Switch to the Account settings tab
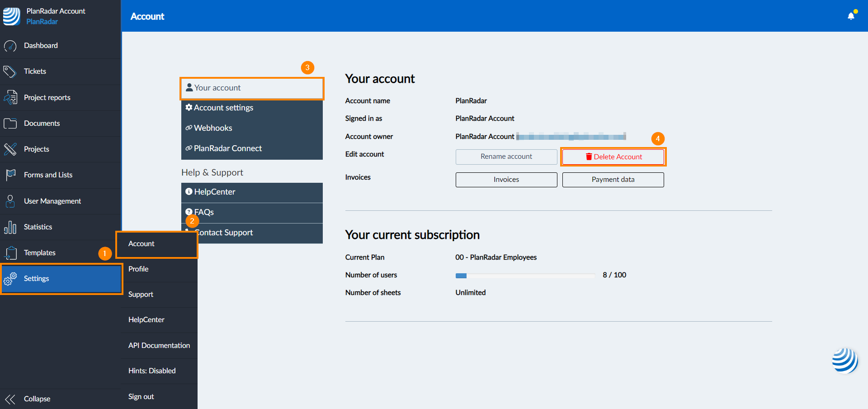The height and width of the screenshot is (409, 868). point(223,107)
